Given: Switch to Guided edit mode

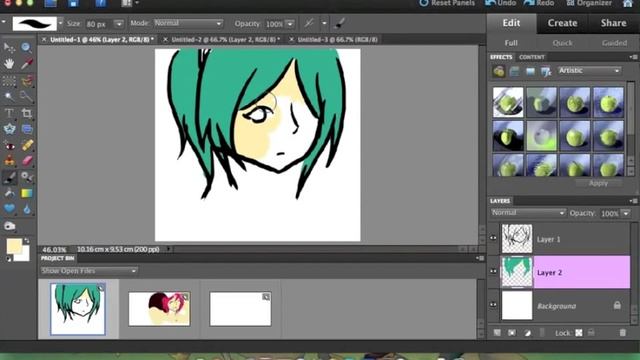Looking at the screenshot, I should (614, 43).
